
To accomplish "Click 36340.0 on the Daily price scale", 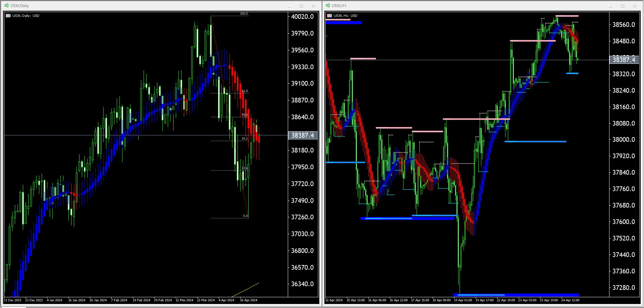I will (x=303, y=284).
